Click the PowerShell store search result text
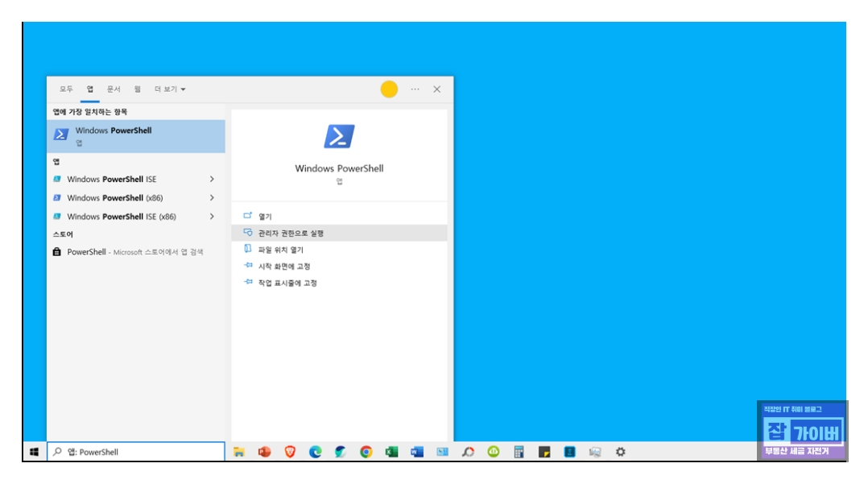This screenshot has height=484, width=868. pyautogui.click(x=135, y=252)
